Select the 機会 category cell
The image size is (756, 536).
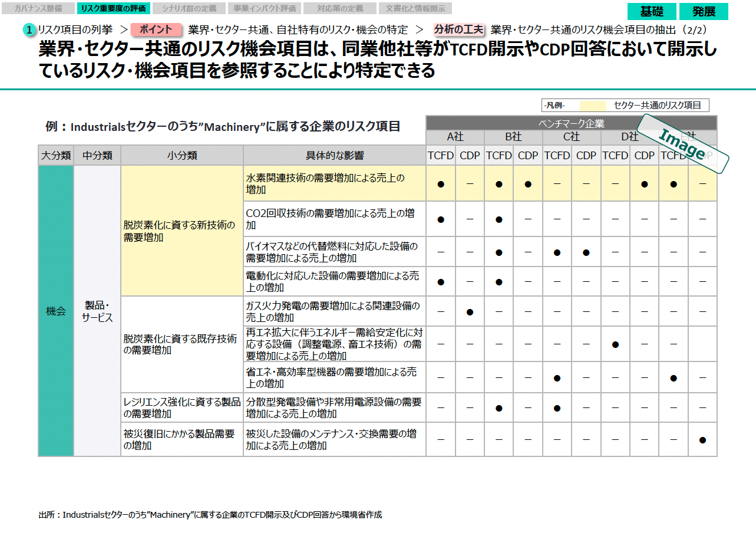56,311
